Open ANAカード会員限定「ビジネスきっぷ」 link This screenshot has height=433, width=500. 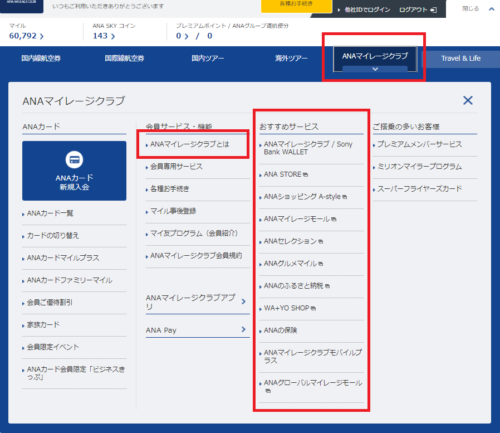[x=76, y=373]
